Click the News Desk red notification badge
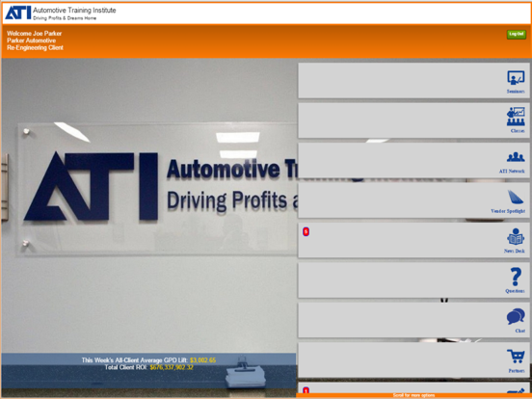 (x=306, y=231)
